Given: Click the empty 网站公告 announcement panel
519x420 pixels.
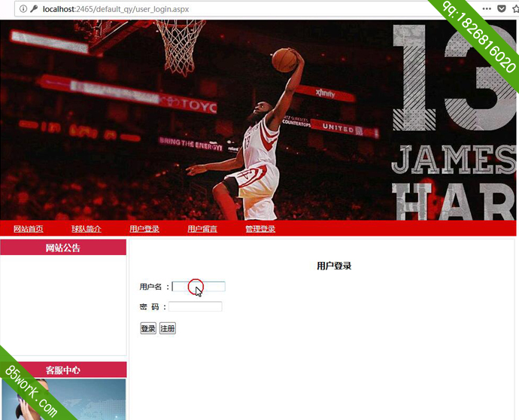Looking at the screenshot, I should click(x=63, y=305).
